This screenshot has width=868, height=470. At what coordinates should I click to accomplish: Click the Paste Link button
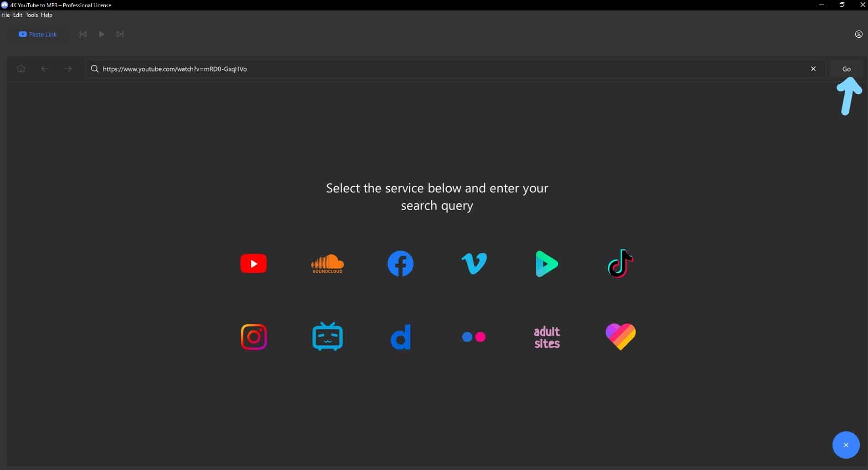click(38, 34)
